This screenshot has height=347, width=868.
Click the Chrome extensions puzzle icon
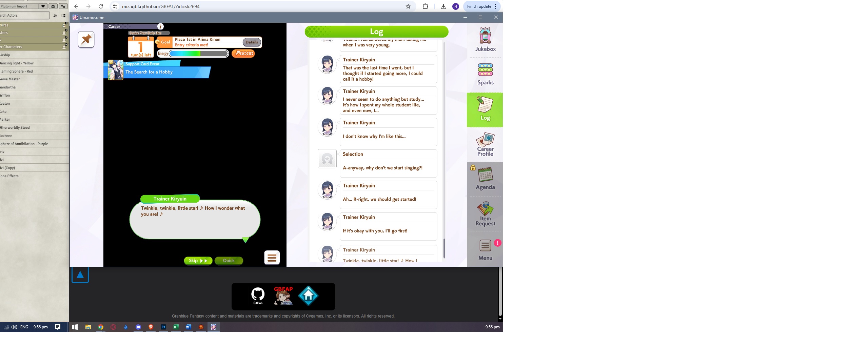(x=425, y=6)
